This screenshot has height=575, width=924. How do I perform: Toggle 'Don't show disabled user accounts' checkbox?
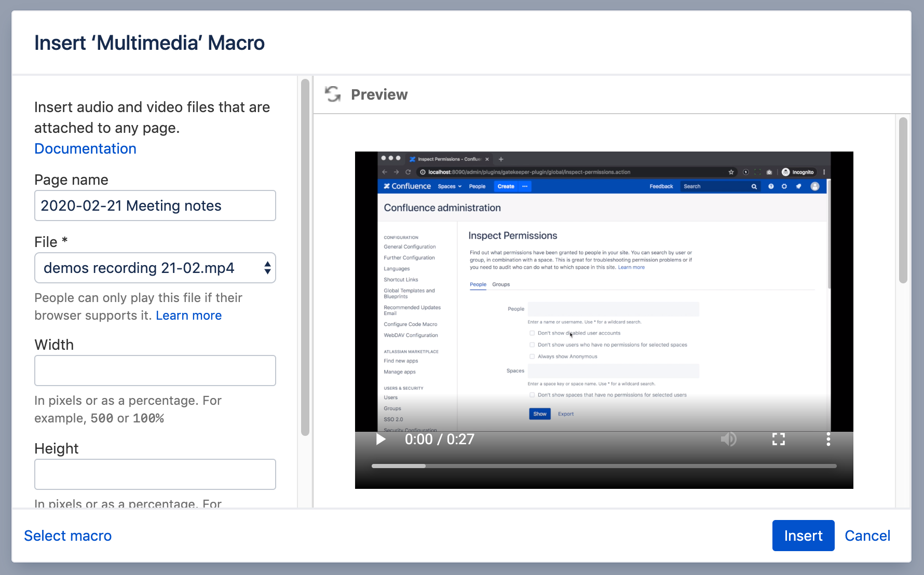click(x=532, y=333)
